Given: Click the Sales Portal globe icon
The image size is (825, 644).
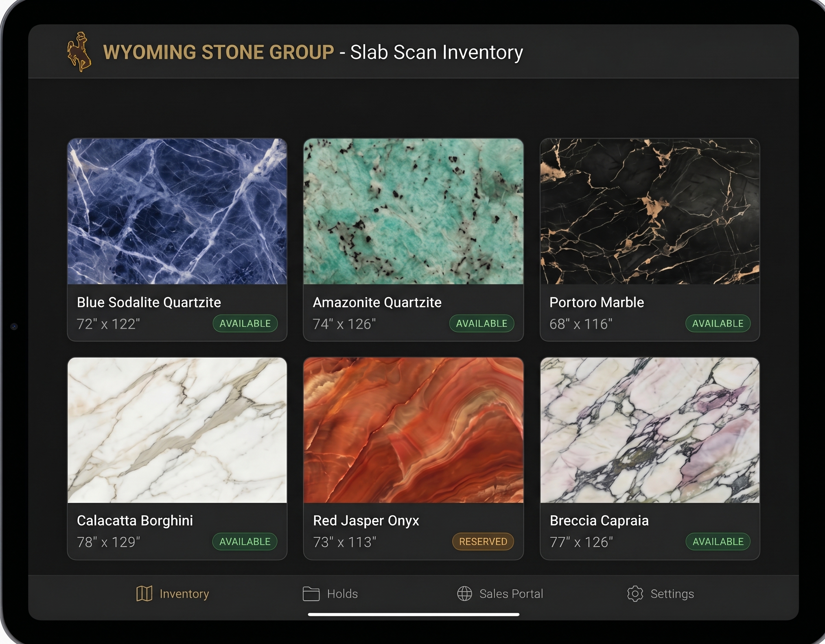Looking at the screenshot, I should (x=464, y=594).
